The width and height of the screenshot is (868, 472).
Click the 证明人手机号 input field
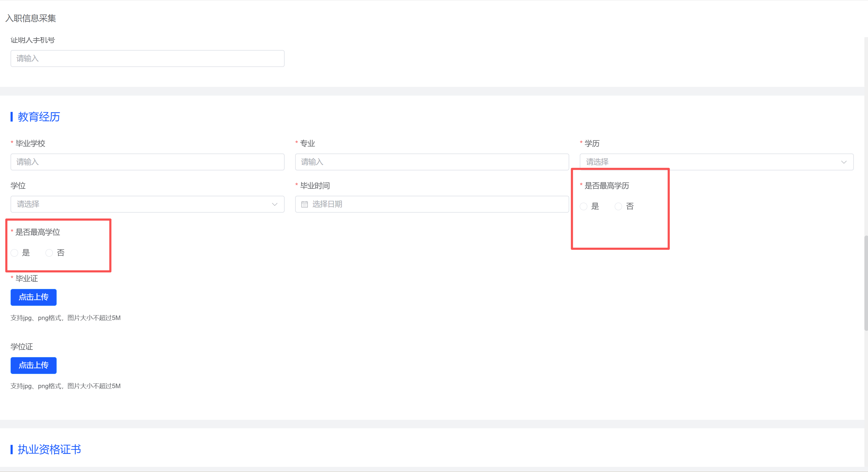tap(147, 59)
